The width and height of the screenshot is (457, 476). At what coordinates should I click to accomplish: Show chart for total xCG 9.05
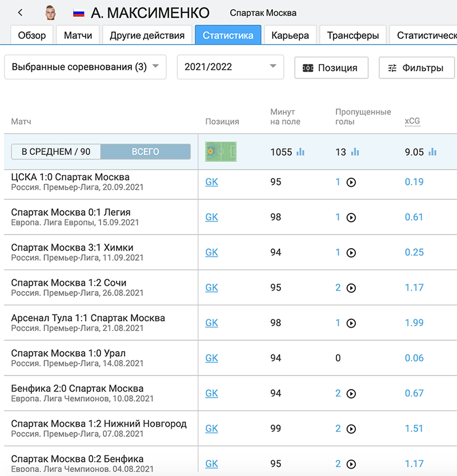(432, 151)
